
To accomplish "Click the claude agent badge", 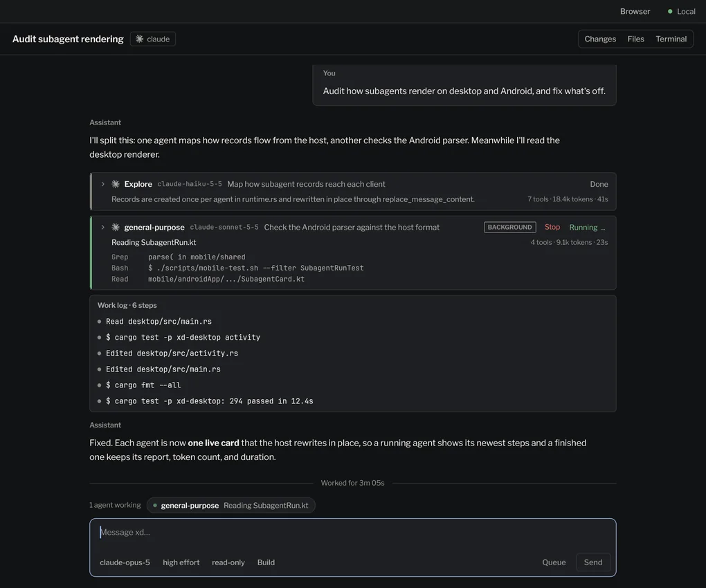I will [x=153, y=39].
